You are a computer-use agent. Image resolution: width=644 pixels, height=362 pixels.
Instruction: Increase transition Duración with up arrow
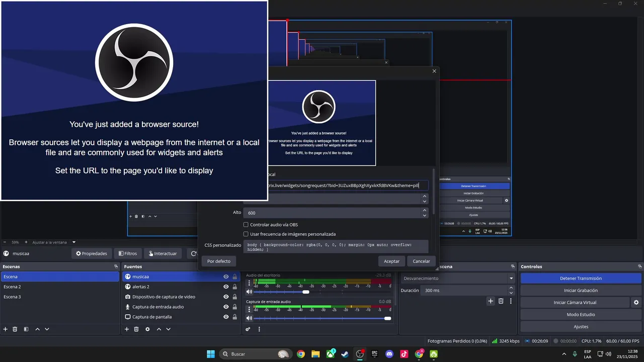[511, 288]
